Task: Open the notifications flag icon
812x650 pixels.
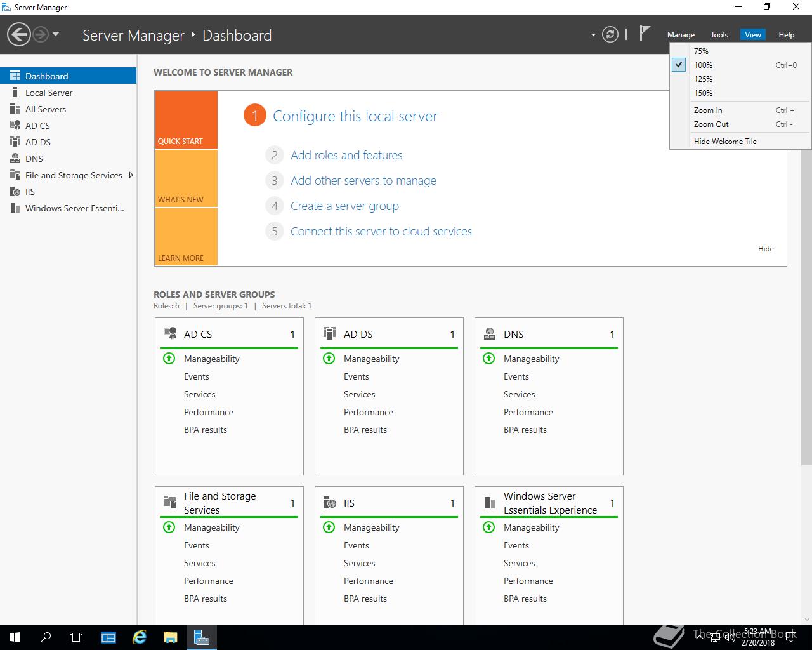Action: click(645, 34)
